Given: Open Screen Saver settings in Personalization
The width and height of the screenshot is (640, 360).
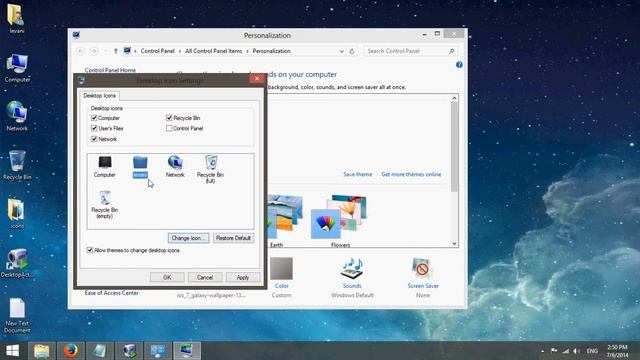Looking at the screenshot, I should tap(423, 278).
